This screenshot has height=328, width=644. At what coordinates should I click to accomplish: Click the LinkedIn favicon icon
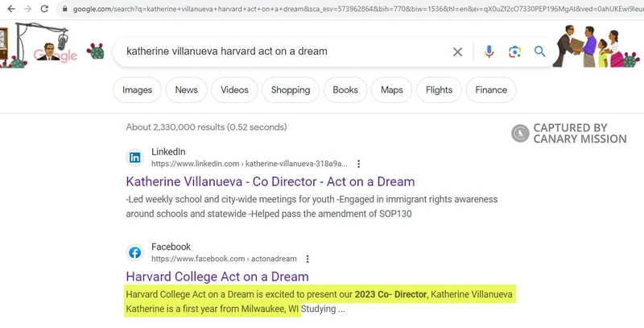coord(134,157)
